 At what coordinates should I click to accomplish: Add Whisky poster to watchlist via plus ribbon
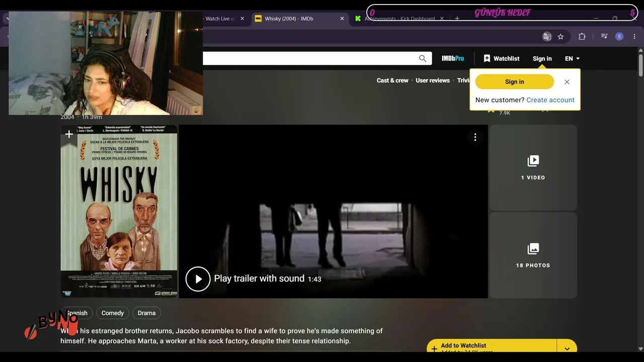69,134
